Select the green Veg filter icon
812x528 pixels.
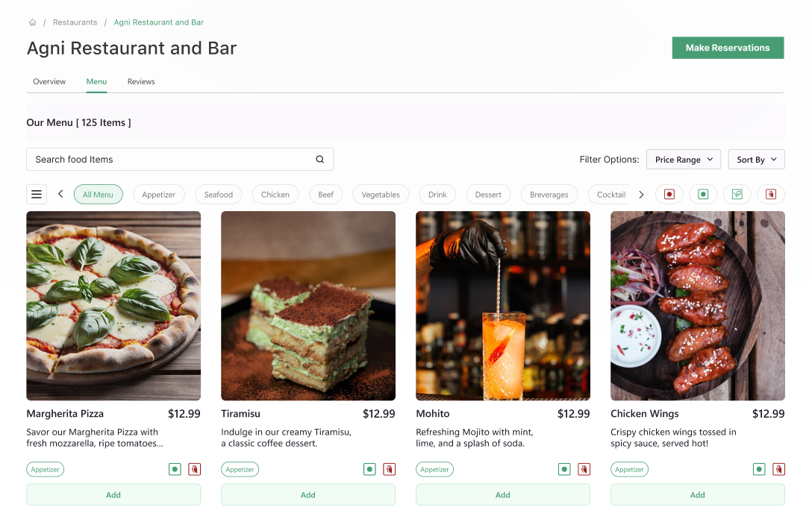703,194
